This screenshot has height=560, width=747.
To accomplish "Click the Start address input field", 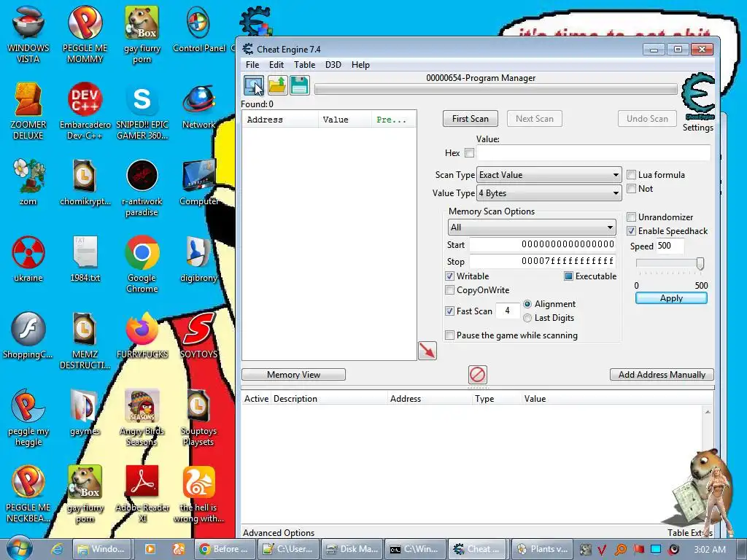I will [x=542, y=244].
